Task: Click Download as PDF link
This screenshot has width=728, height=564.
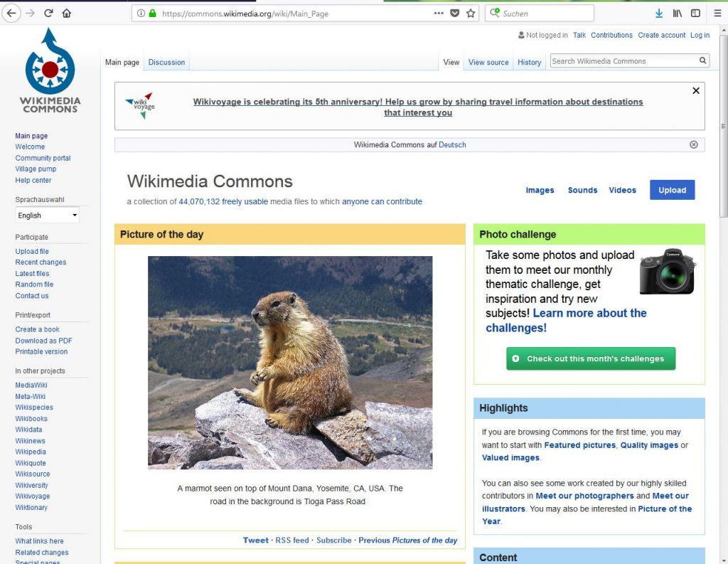Action: (x=43, y=341)
